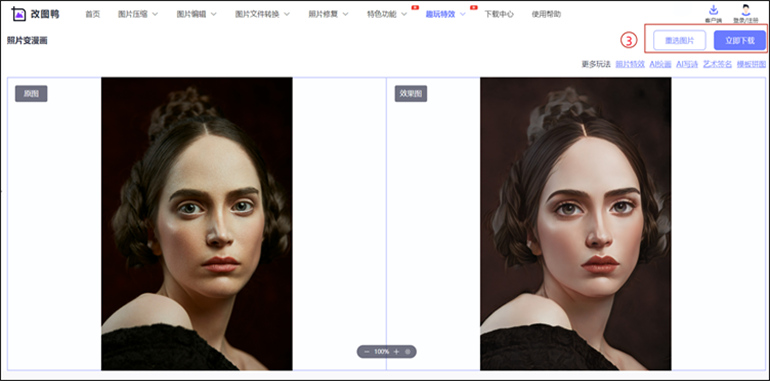Viewport: 770px width, 381px height.
Task: Open the 客户端 download icon
Action: [714, 10]
